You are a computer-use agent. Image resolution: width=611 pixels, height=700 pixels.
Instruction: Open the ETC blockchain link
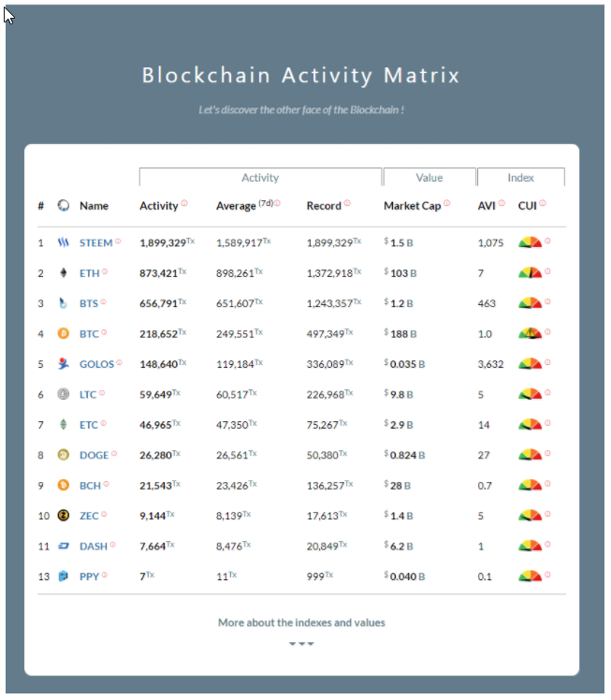tap(88, 425)
